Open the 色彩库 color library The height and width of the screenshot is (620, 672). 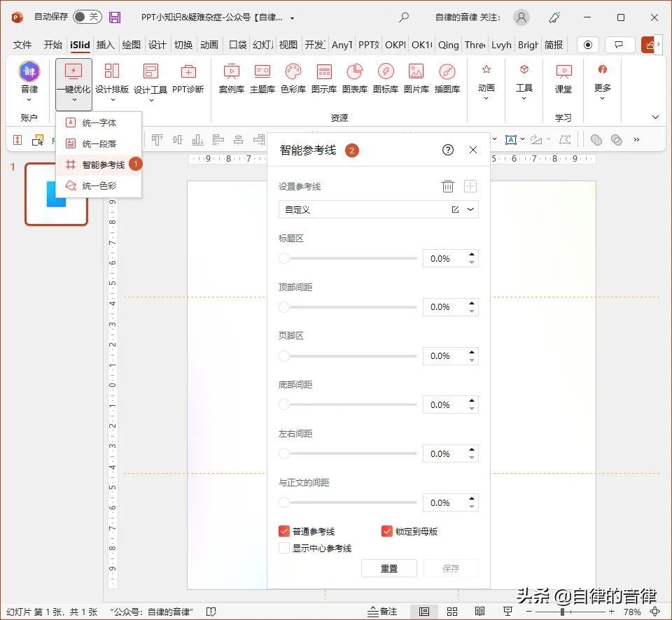(293, 80)
